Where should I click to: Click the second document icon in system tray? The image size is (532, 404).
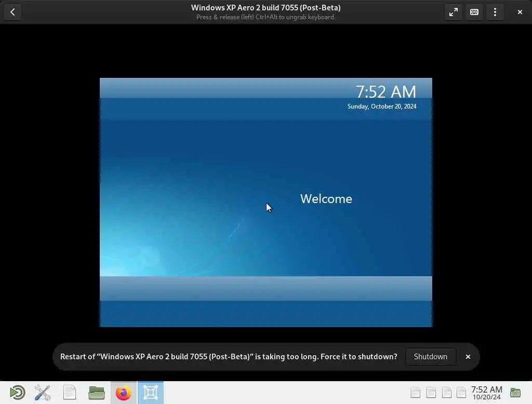(x=431, y=393)
